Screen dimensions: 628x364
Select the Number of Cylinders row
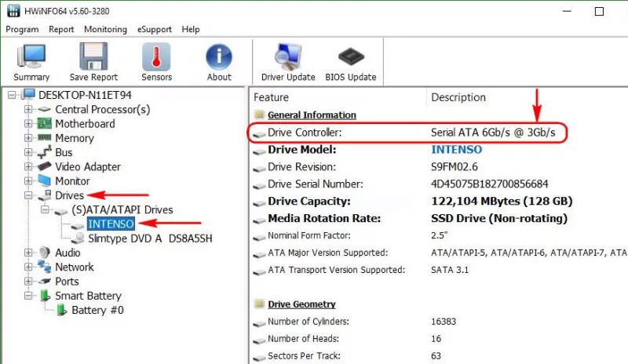[439, 321]
